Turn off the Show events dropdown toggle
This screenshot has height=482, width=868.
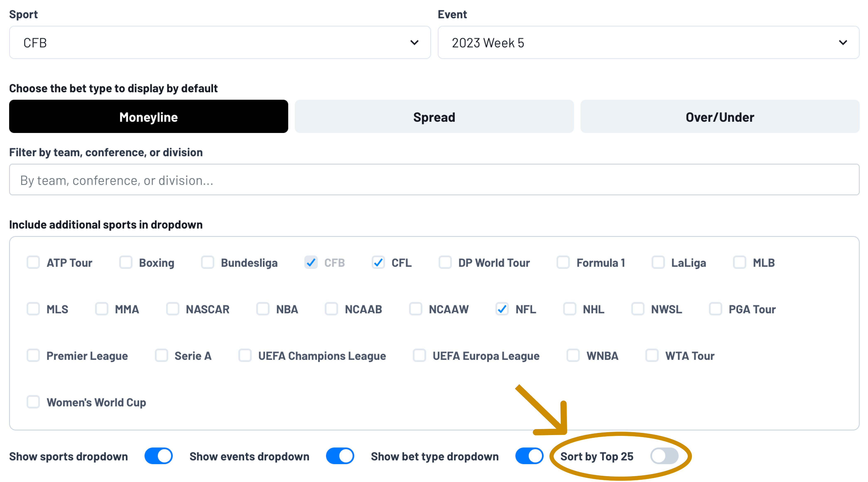(x=340, y=456)
